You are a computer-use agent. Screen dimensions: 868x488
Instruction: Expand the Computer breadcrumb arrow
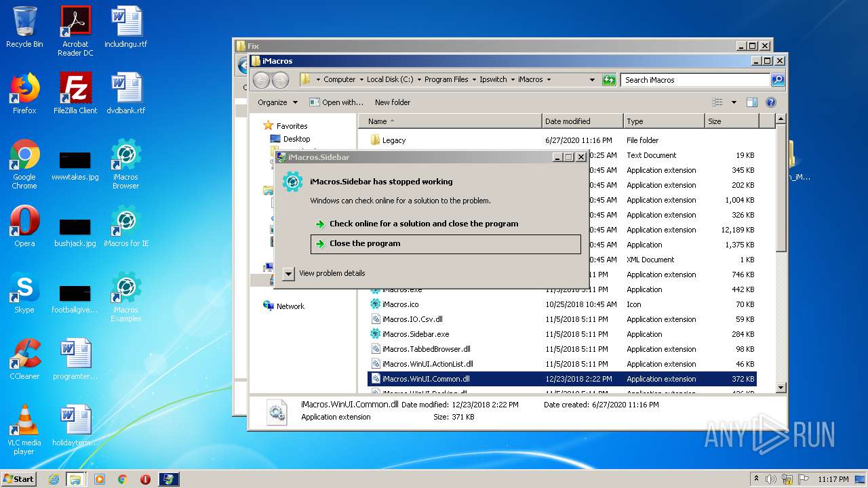(x=361, y=79)
